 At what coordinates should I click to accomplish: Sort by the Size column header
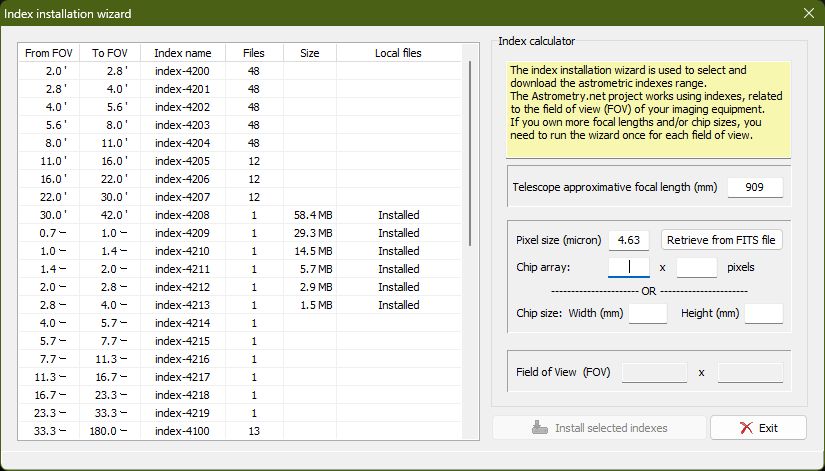pos(309,53)
